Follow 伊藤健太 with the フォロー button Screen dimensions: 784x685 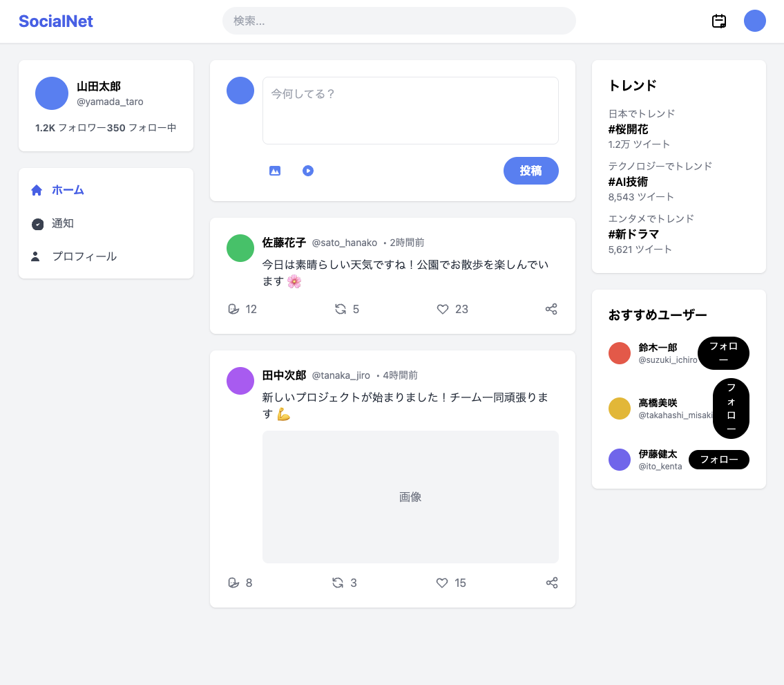719,460
